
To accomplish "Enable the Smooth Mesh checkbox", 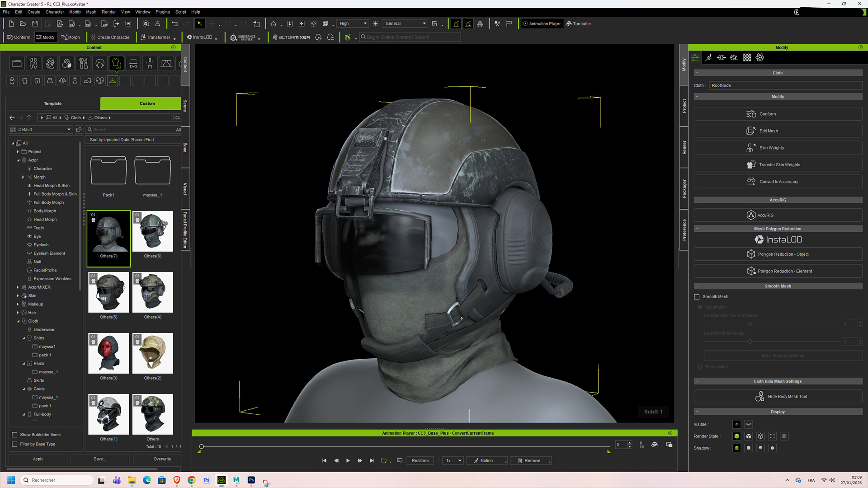I will (x=697, y=297).
